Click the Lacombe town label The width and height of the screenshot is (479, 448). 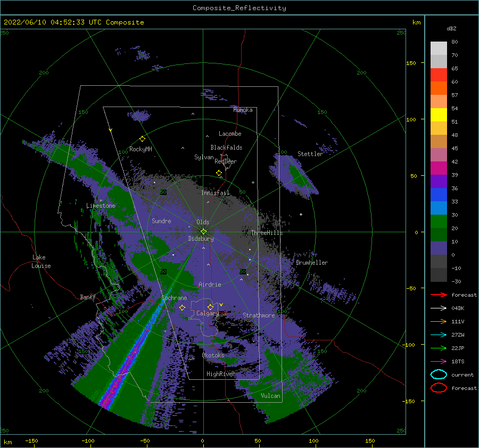(230, 134)
